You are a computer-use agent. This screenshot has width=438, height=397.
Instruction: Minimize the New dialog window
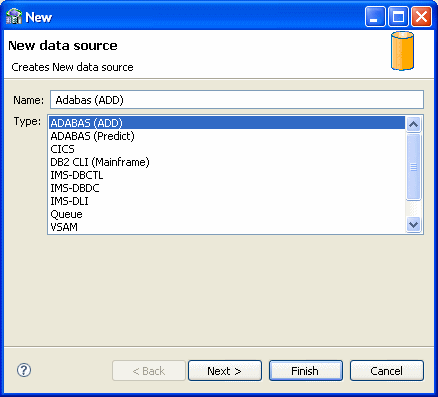375,17
